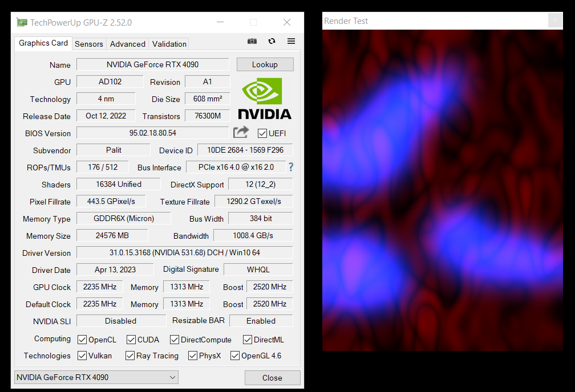The width and height of the screenshot is (575, 392).
Task: Click the Die Size value 608 mm²
Action: click(207, 99)
